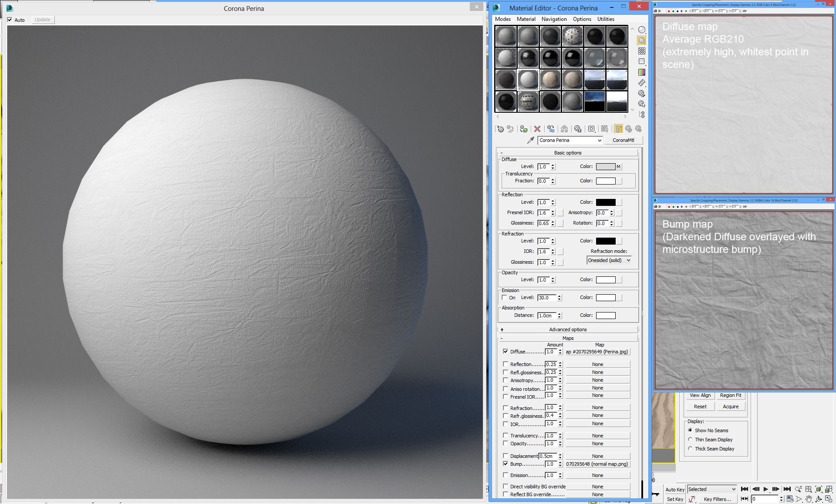Image resolution: width=836 pixels, height=504 pixels.
Task: Click Get Material icon
Action: [x=501, y=129]
